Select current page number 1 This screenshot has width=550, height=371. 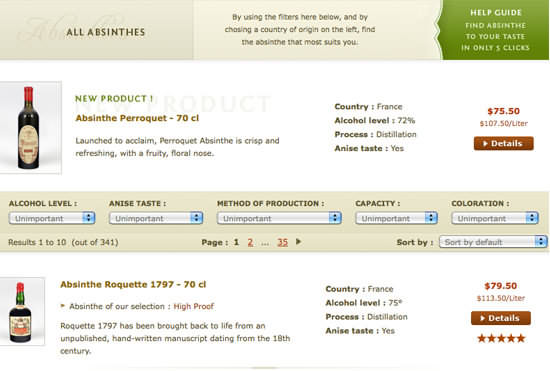click(x=236, y=242)
